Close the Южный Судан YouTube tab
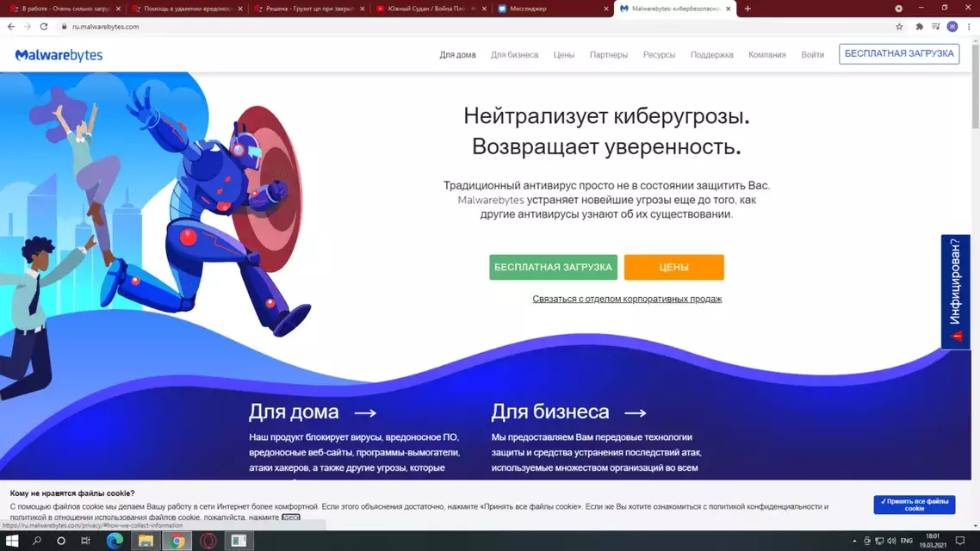This screenshot has width=980, height=551. click(484, 9)
